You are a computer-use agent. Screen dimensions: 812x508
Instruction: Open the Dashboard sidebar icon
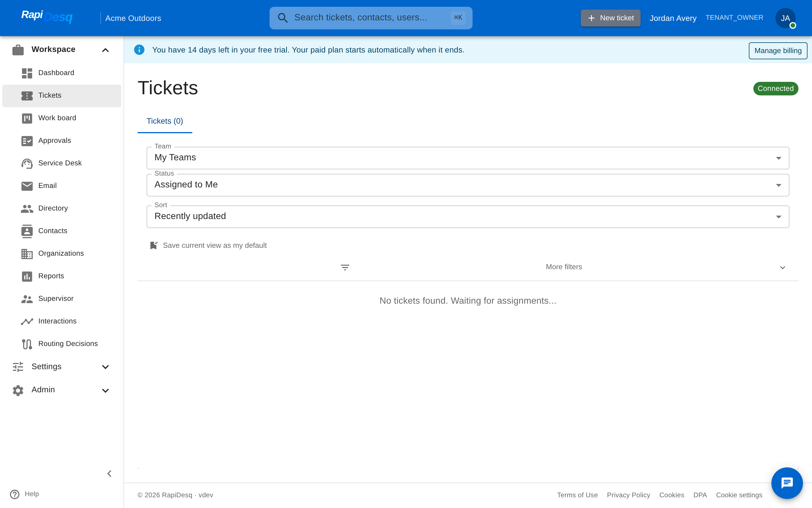(27, 73)
